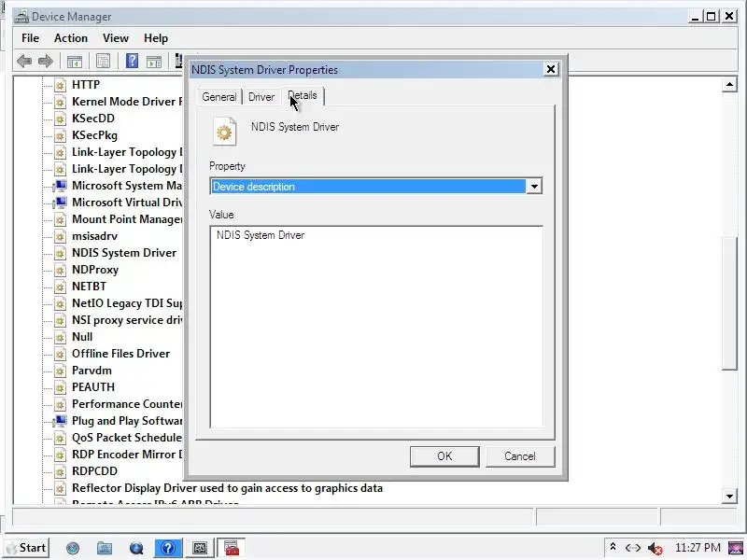The height and width of the screenshot is (560, 747).
Task: Select the msisadrv tree item
Action: click(94, 236)
